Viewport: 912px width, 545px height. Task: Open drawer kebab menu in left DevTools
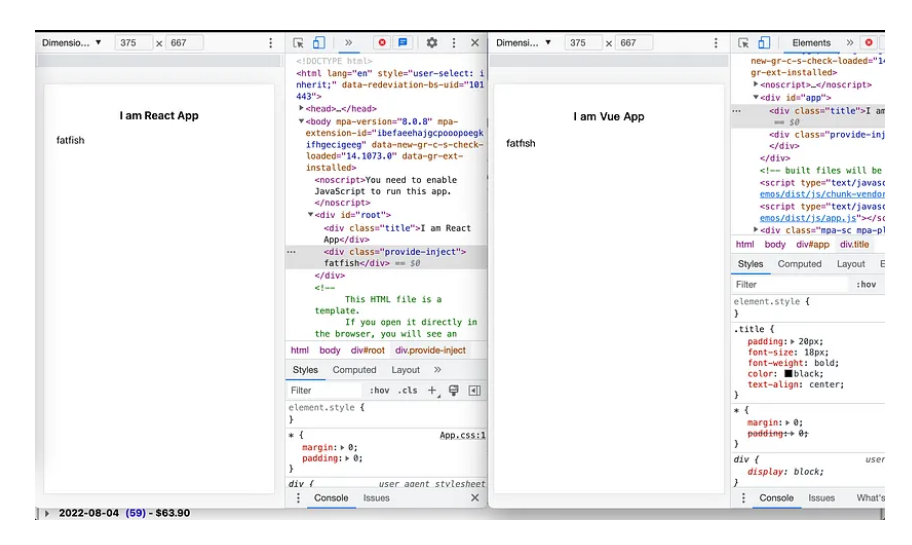point(298,498)
